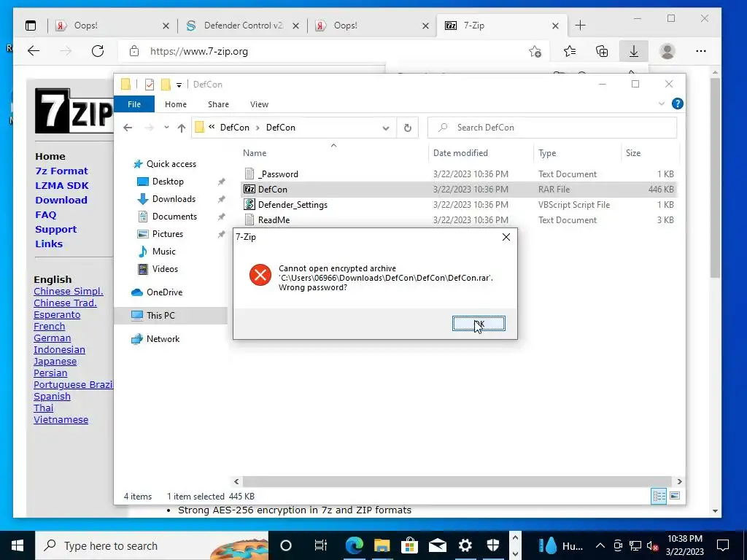Click the properties checkmark icon in title bar
Viewport: 747px width, 560px height.
point(150,85)
